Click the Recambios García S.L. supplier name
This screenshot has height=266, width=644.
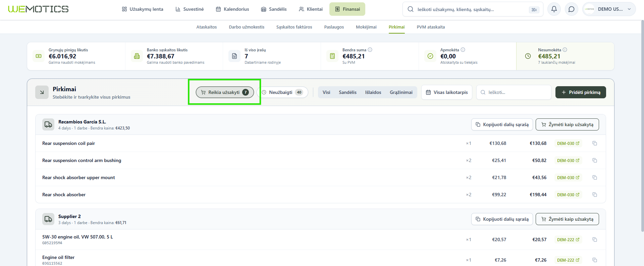pyautogui.click(x=82, y=122)
